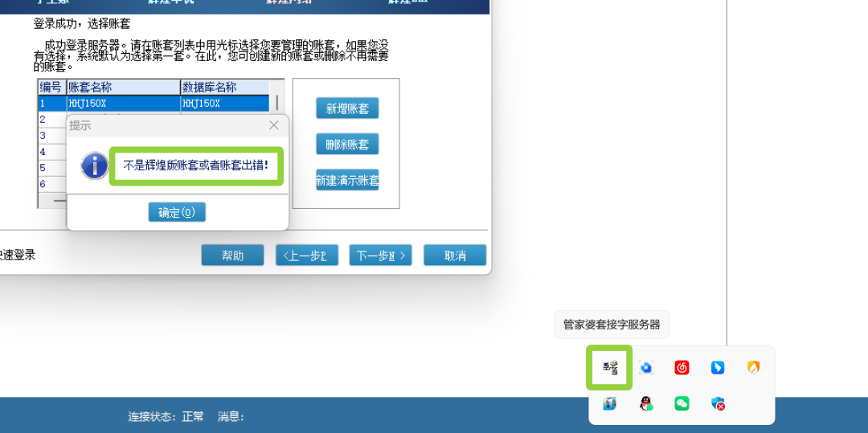
Task: Go back with the 上一步 button
Action: (x=306, y=255)
